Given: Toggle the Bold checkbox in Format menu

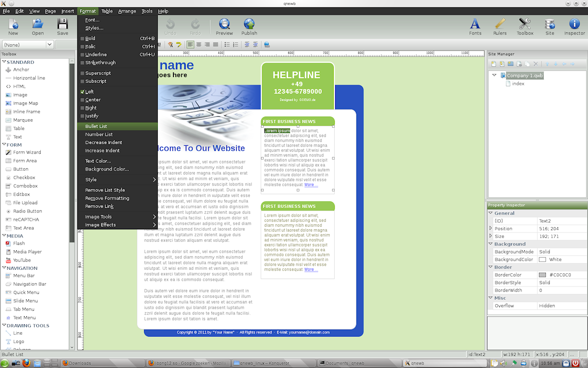Looking at the screenshot, I should tap(82, 38).
